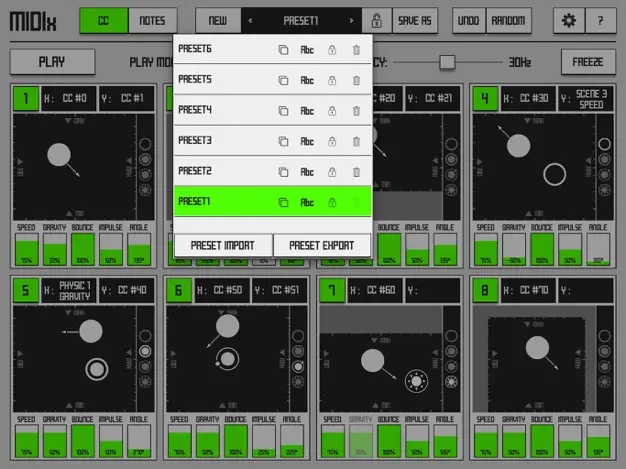Toggle pad 1 on or off
This screenshot has width=626, height=469.
26,98
